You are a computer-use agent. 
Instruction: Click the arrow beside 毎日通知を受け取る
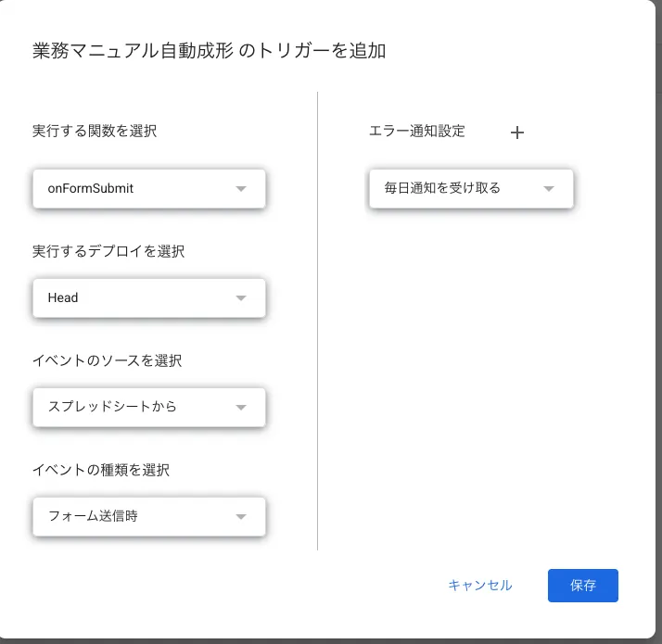pyautogui.click(x=549, y=189)
